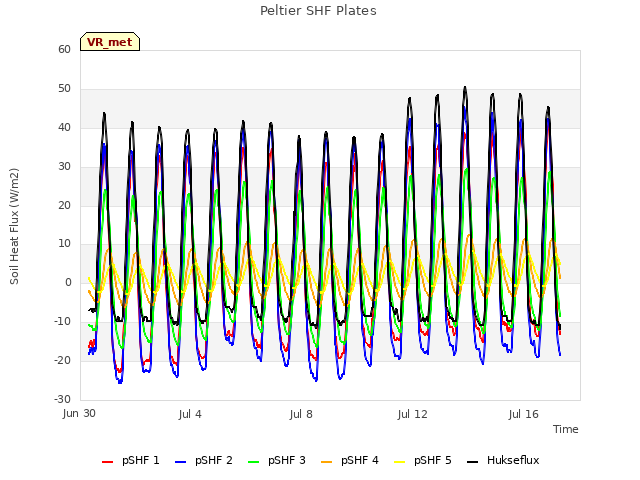
Task: Toggle pSHF 2 legend entry
Action: coord(204,460)
